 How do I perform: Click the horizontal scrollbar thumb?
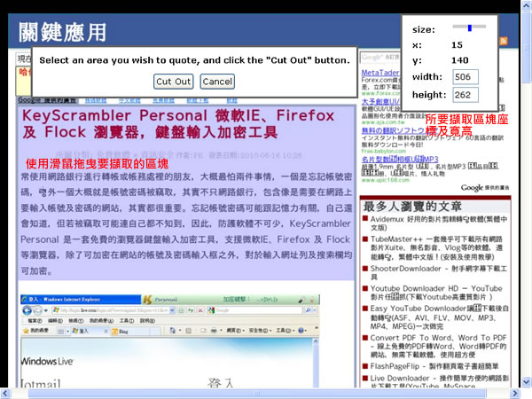(257, 393)
